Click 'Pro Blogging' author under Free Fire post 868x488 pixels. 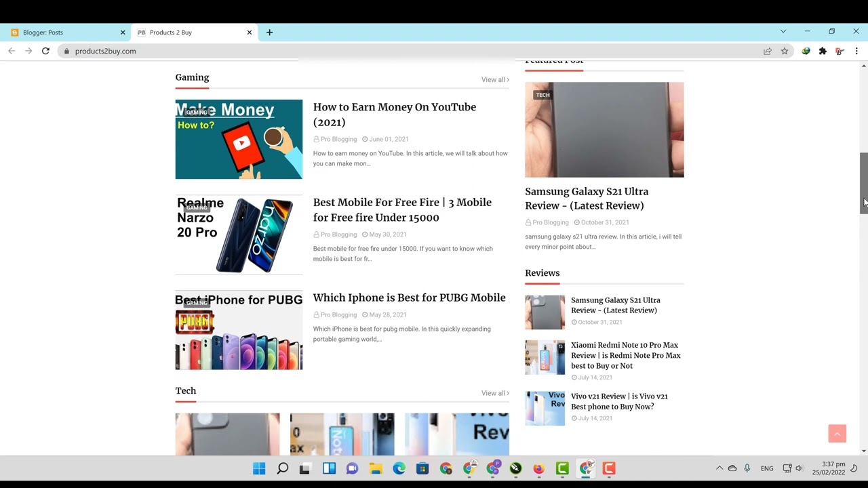click(x=338, y=235)
